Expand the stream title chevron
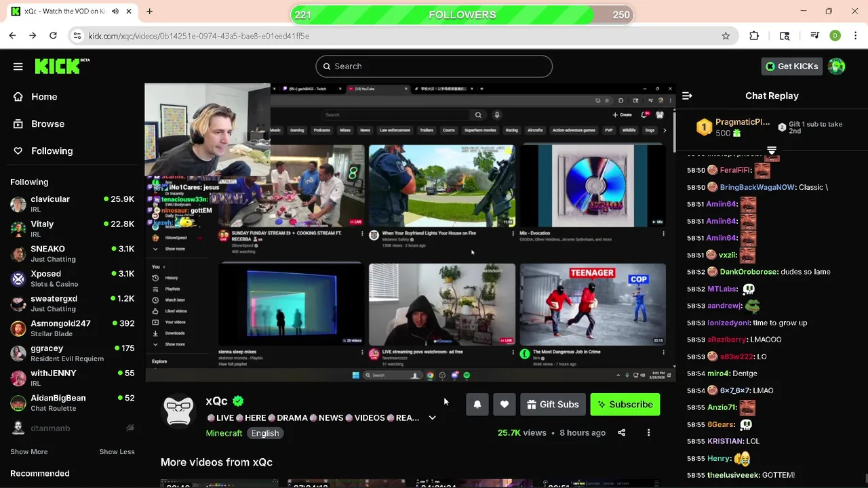This screenshot has height=488, width=868. coord(432,418)
